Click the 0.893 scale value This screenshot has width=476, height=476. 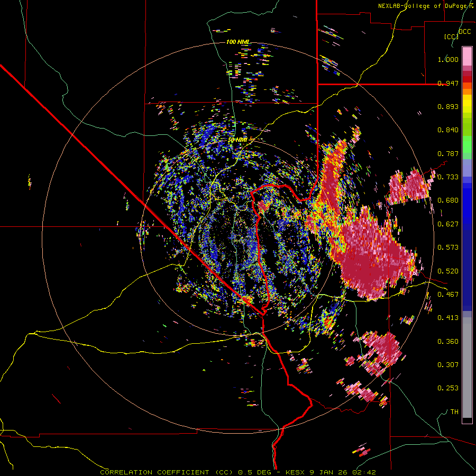(448, 106)
